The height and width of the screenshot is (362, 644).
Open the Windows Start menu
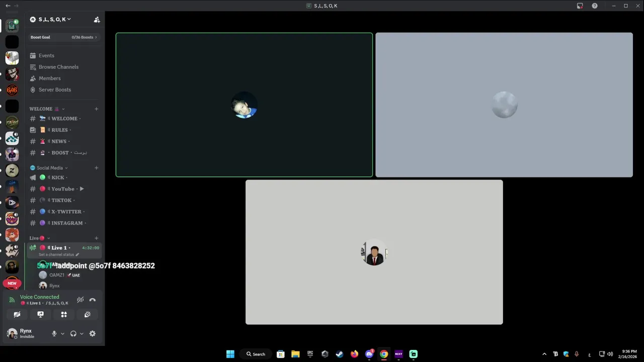tap(230, 354)
